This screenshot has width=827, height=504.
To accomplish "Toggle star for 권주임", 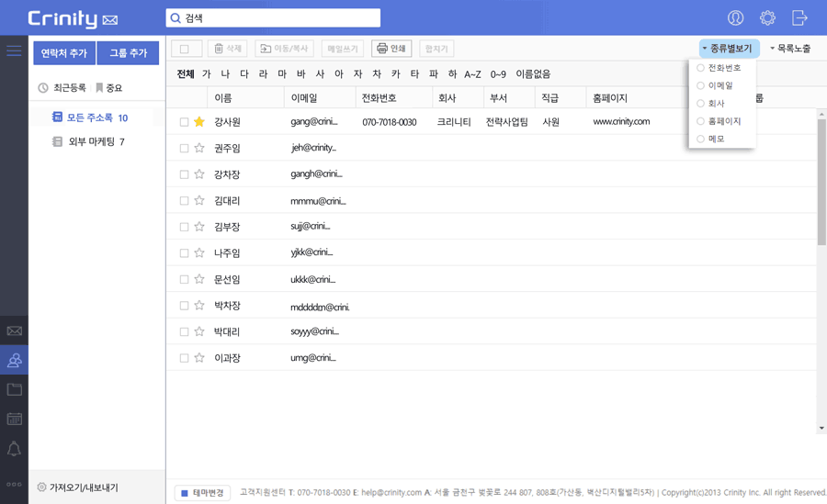I will pos(198,148).
